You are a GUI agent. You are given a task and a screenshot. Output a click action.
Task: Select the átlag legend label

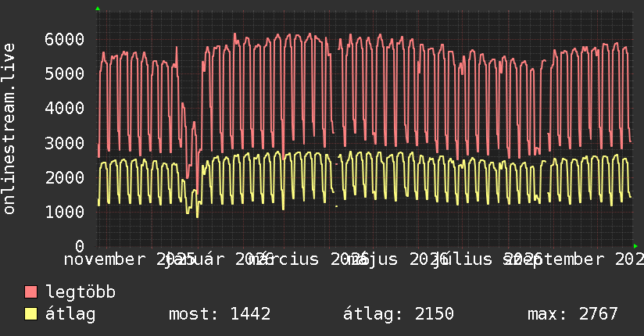click(x=70, y=314)
